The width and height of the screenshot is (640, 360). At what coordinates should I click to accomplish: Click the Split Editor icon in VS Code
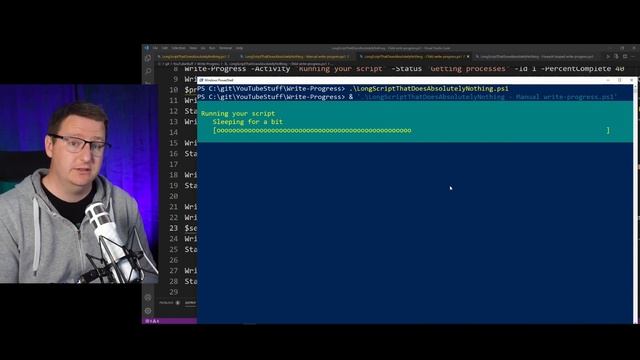[625, 57]
